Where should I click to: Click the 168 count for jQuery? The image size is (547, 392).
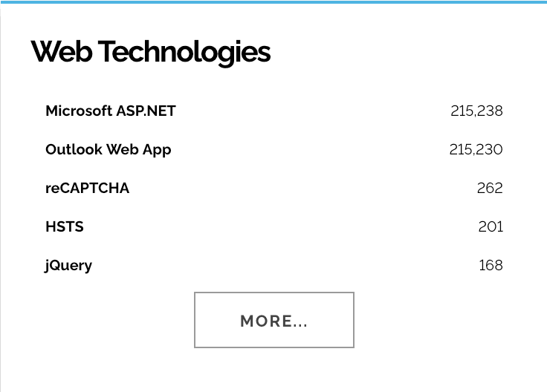pyautogui.click(x=491, y=266)
